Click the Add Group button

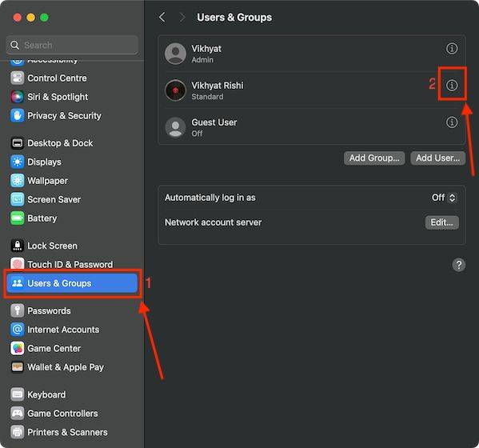pyautogui.click(x=374, y=158)
